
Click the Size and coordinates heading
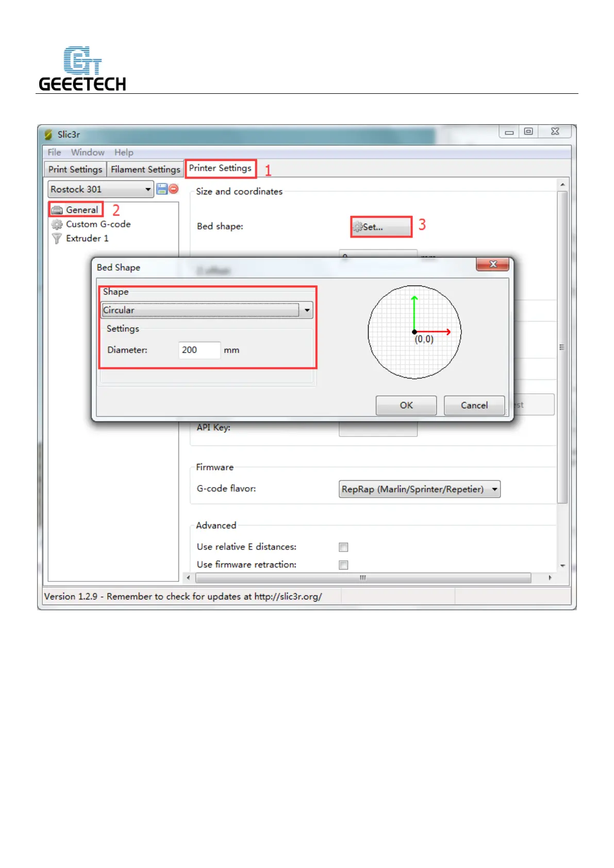click(239, 191)
